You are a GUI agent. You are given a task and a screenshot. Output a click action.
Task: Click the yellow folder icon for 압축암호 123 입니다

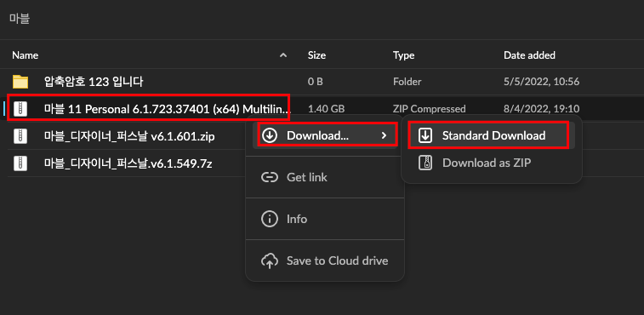coord(20,82)
